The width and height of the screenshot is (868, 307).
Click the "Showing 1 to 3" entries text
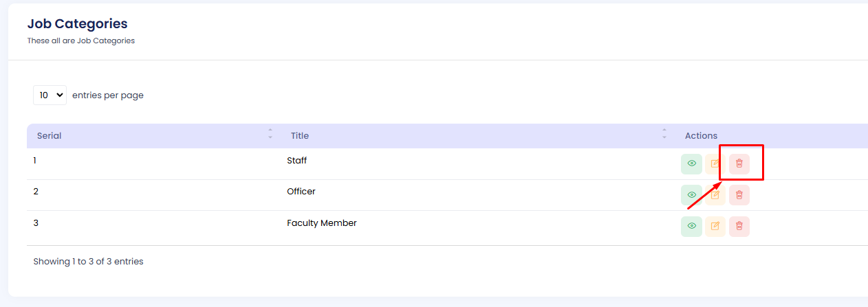tap(88, 262)
